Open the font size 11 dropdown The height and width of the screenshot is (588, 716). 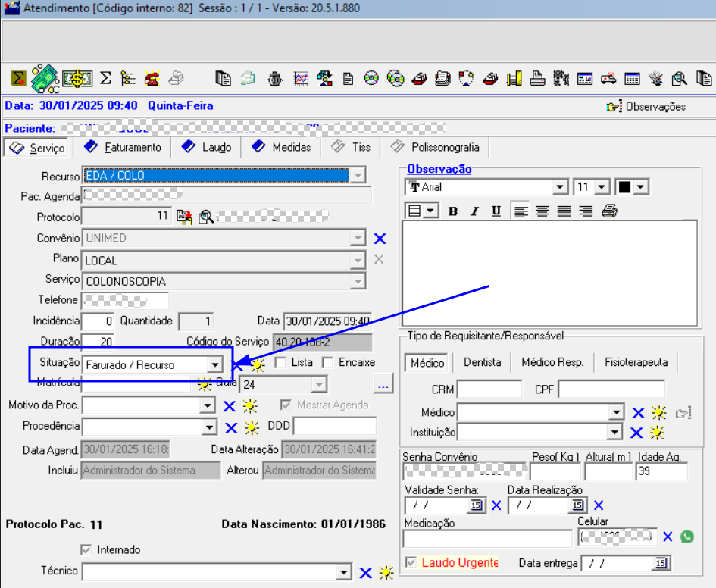click(x=602, y=187)
